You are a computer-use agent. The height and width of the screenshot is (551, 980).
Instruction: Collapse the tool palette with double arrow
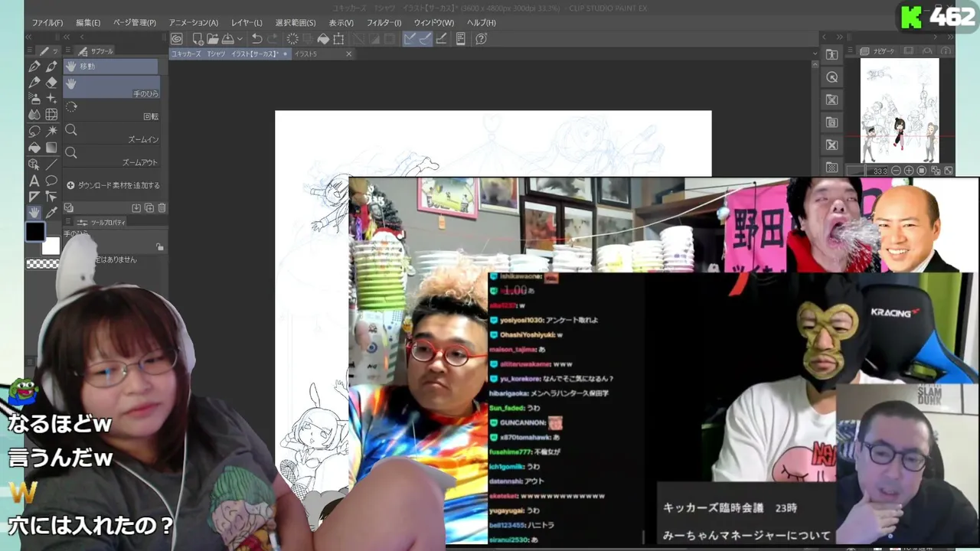coord(29,37)
